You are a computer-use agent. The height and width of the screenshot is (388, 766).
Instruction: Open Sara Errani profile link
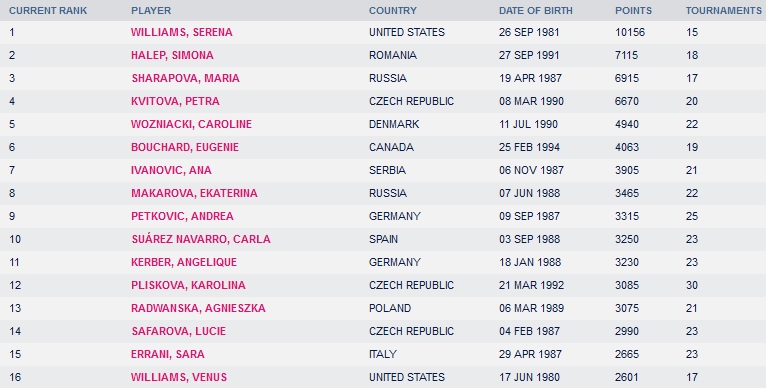(x=168, y=354)
